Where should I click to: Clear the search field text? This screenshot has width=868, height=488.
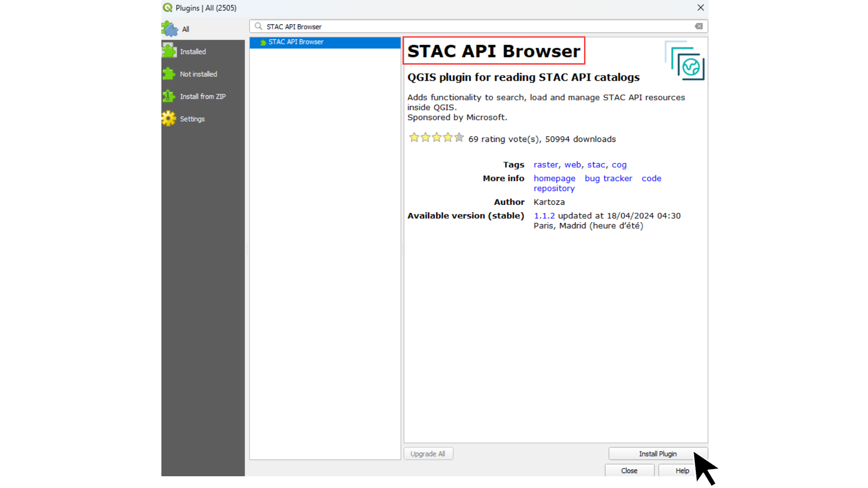click(x=699, y=26)
